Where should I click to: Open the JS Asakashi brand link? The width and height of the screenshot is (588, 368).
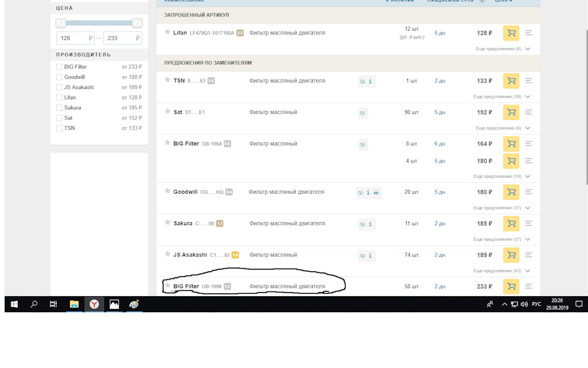190,255
